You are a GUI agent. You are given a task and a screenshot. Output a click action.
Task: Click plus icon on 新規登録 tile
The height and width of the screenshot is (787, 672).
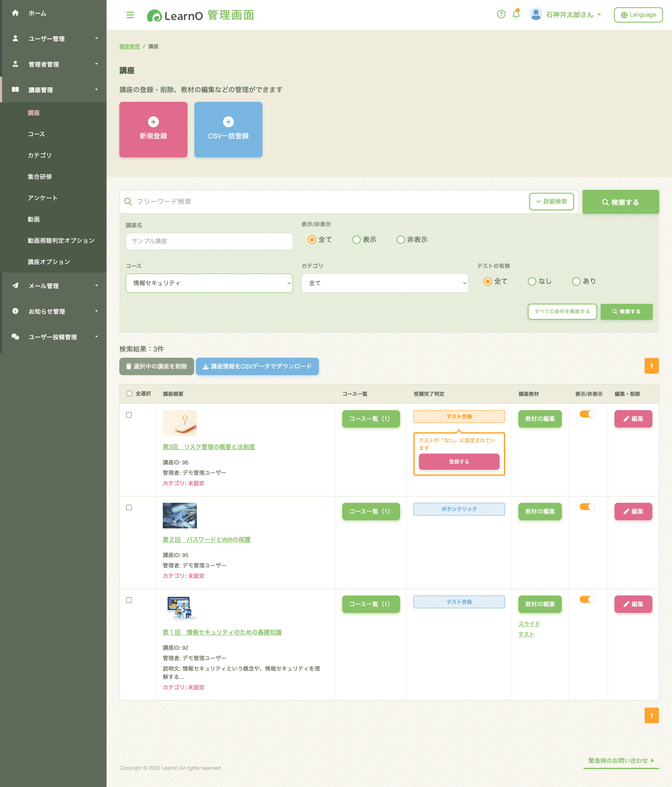click(153, 122)
